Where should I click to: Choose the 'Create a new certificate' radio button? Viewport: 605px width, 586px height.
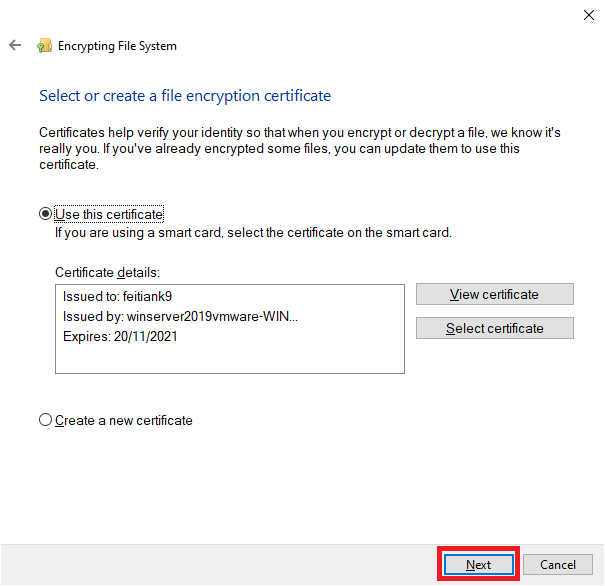46,420
